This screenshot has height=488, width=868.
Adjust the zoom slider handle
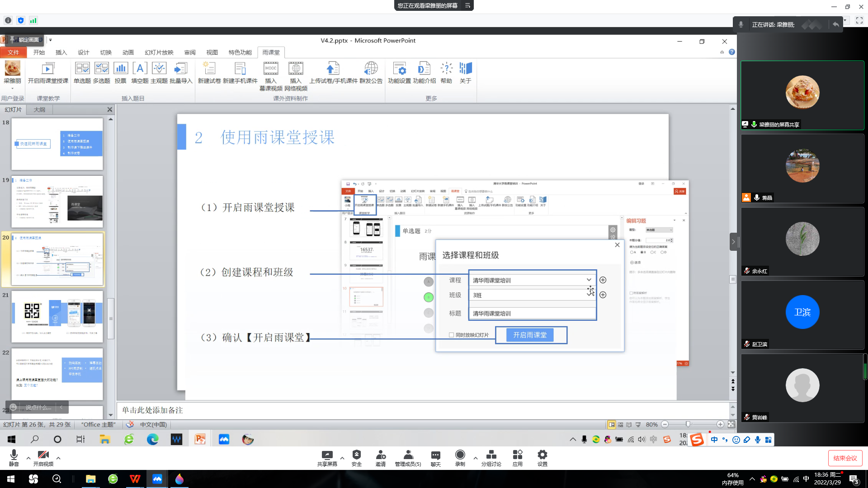point(688,424)
